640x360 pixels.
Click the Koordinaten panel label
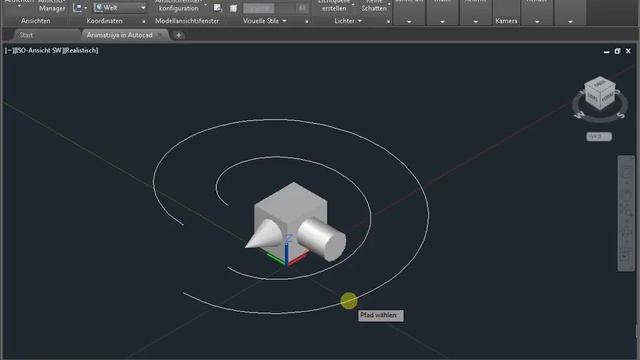[104, 21]
